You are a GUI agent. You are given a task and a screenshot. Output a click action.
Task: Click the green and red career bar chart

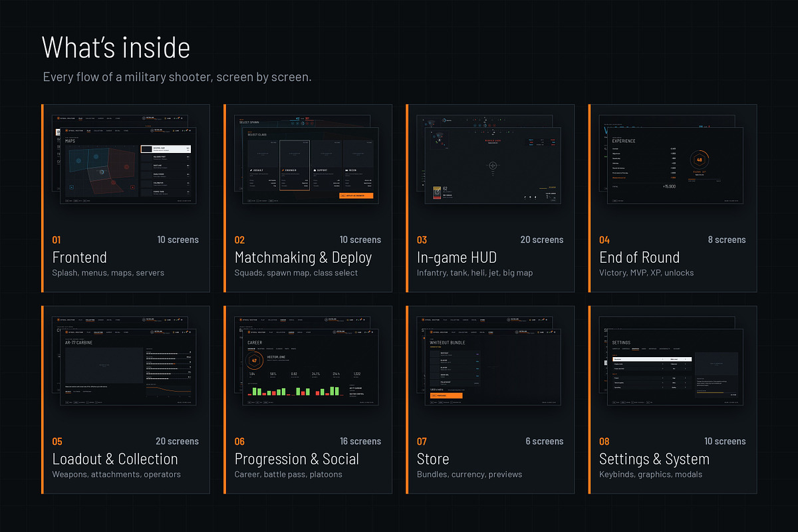296,391
